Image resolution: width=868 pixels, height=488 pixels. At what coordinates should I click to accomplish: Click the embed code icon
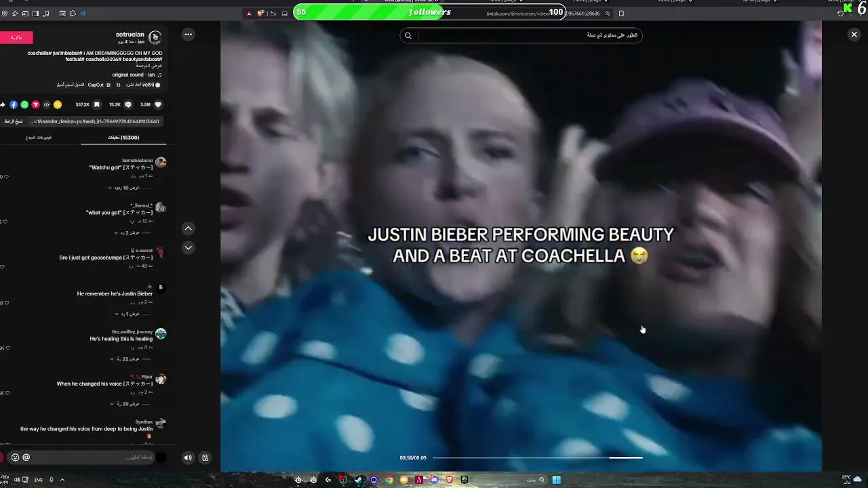pos(47,104)
